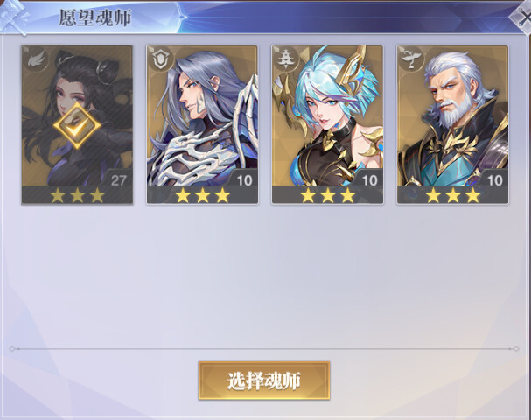The width and height of the screenshot is (531, 420).
Task: Click the 10 count badge on bearded elder card
Action: [x=495, y=180]
